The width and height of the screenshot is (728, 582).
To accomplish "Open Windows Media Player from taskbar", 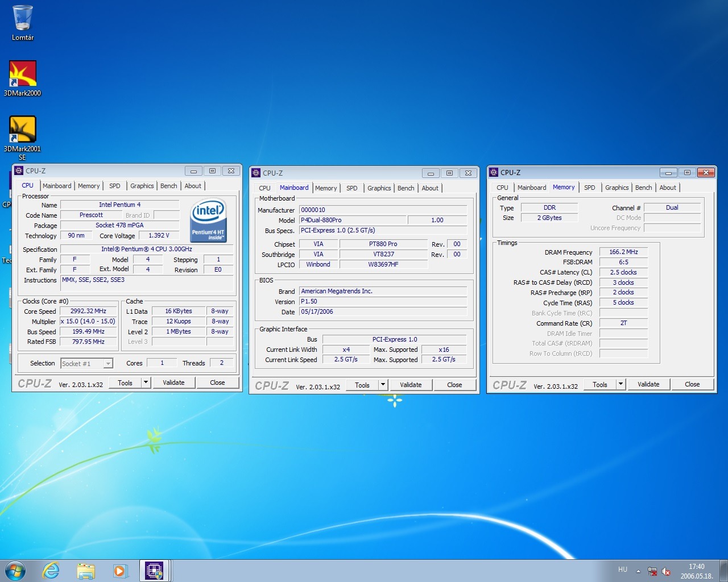I will click(x=120, y=571).
